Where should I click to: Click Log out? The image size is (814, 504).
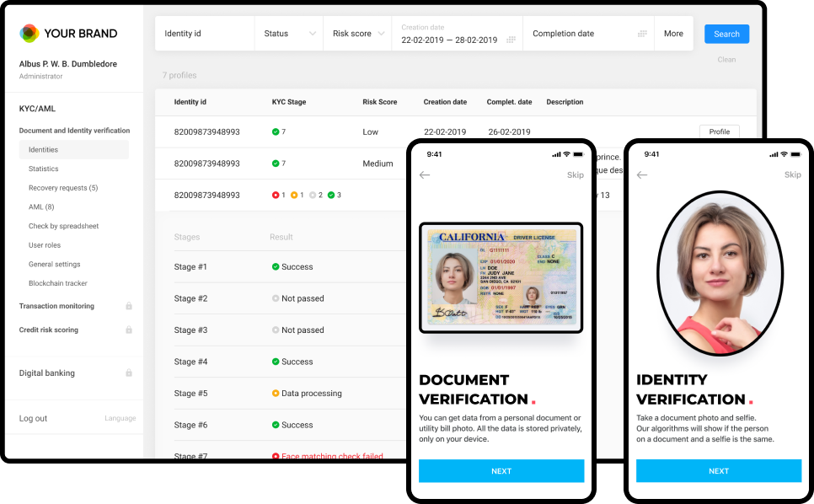tap(33, 418)
